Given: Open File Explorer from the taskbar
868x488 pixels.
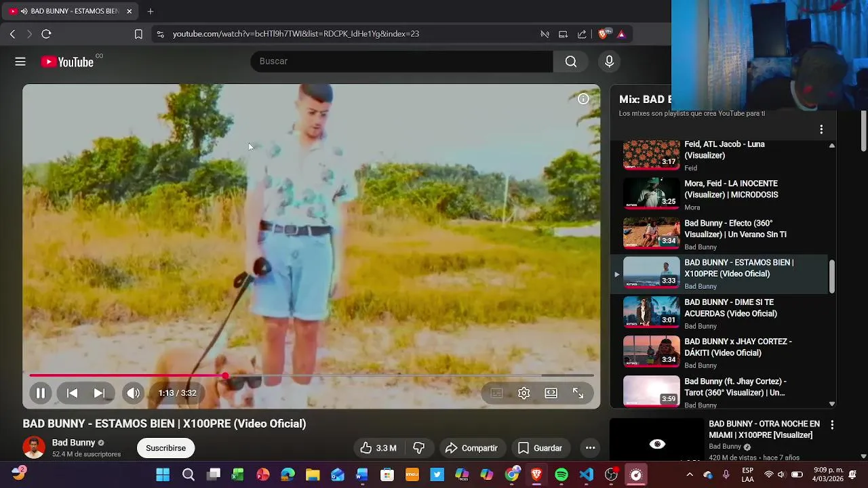Looking at the screenshot, I should (x=313, y=475).
